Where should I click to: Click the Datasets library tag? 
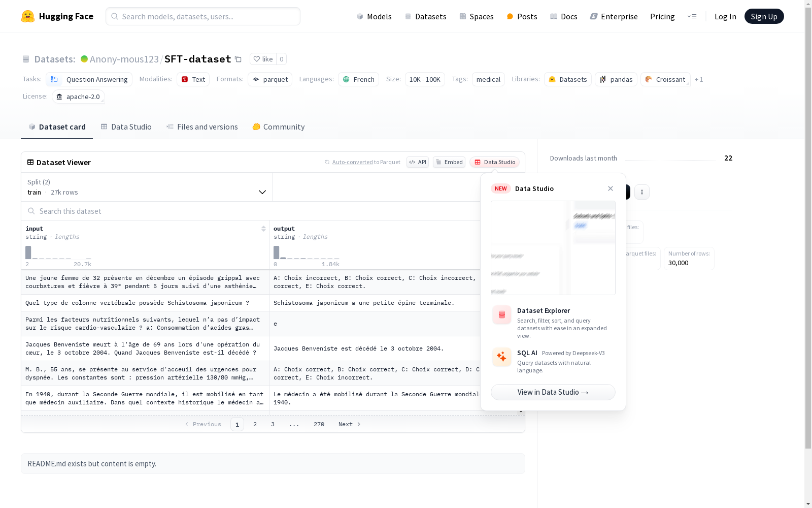568,79
